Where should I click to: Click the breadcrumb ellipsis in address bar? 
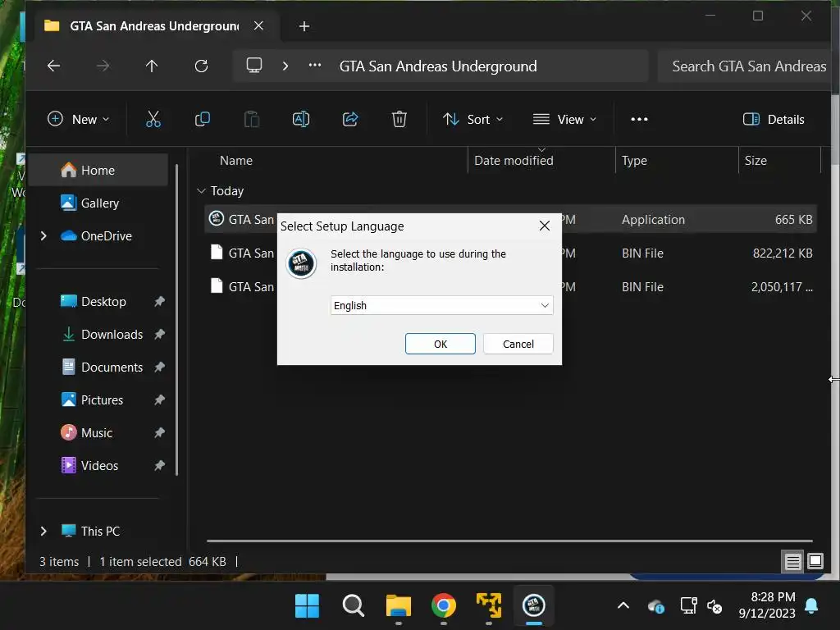315,66
